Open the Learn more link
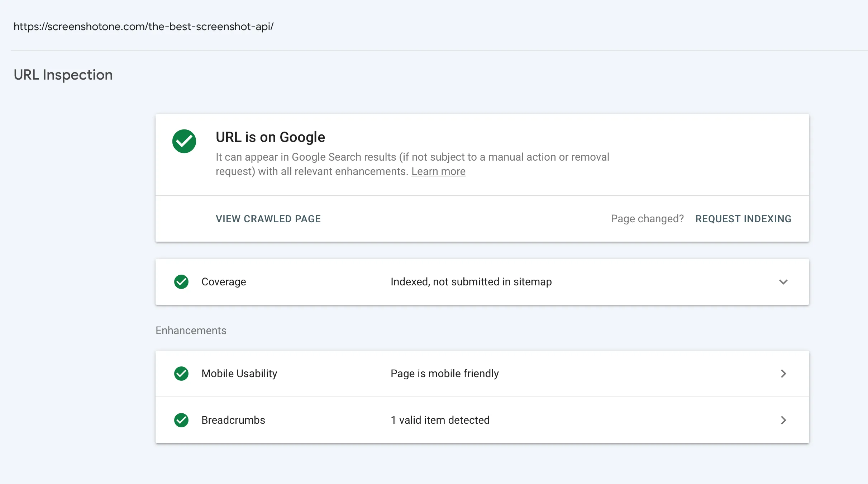The height and width of the screenshot is (484, 868). click(x=438, y=171)
